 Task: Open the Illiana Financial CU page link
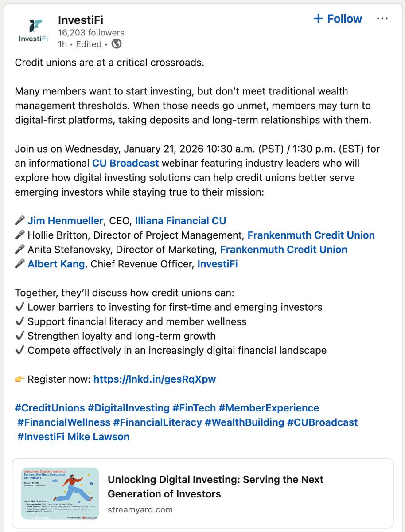tap(180, 221)
